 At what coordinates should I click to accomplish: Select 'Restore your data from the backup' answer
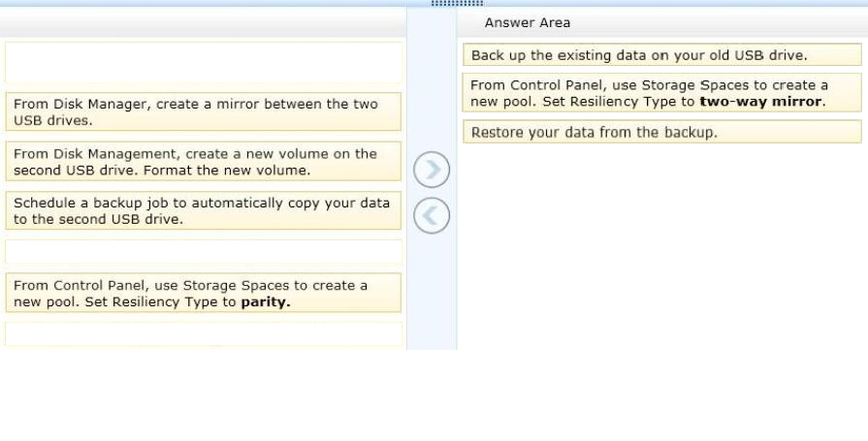tap(662, 132)
